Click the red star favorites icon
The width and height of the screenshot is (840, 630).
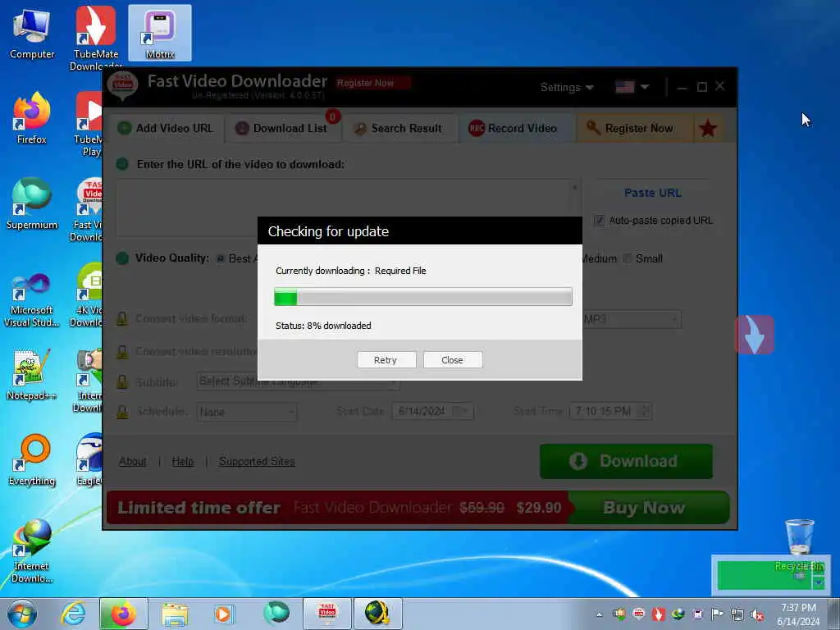tap(708, 128)
